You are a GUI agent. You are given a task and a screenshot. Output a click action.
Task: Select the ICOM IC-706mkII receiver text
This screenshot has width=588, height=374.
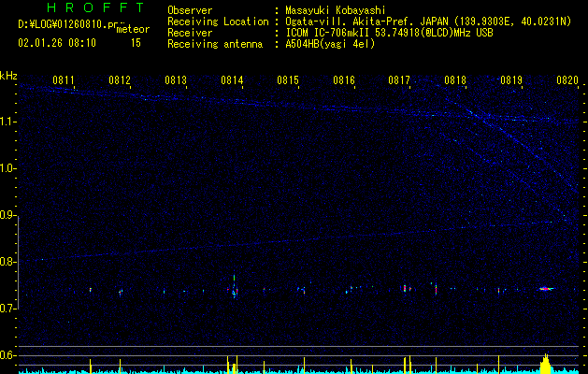pyautogui.click(x=329, y=33)
